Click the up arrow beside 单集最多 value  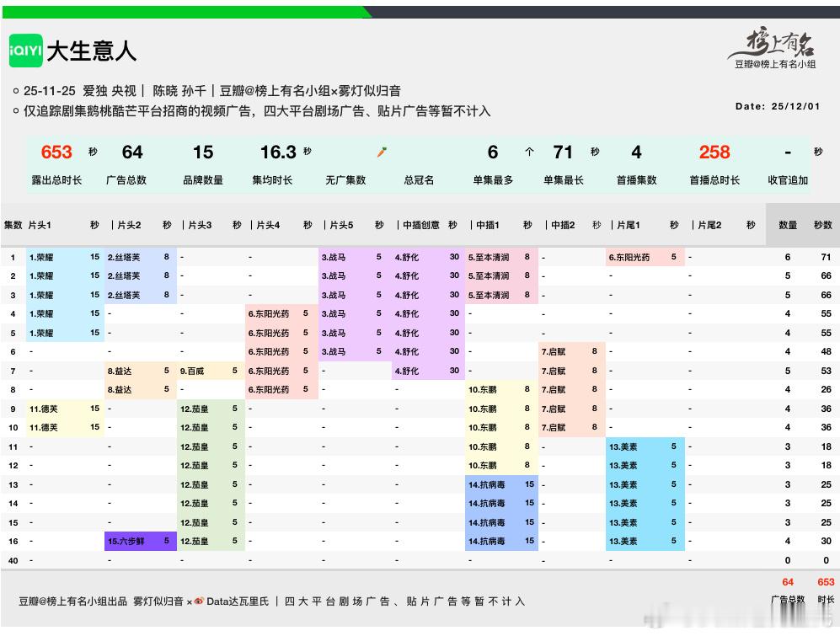tap(529, 152)
